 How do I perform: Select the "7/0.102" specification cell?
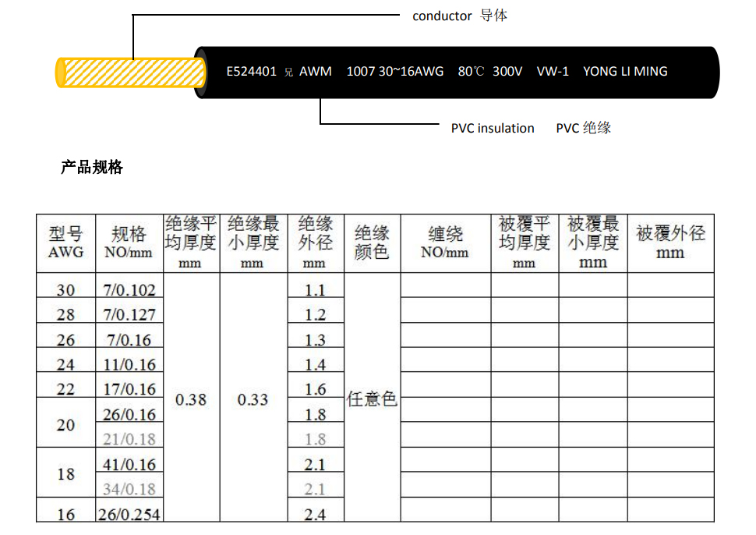tap(129, 290)
